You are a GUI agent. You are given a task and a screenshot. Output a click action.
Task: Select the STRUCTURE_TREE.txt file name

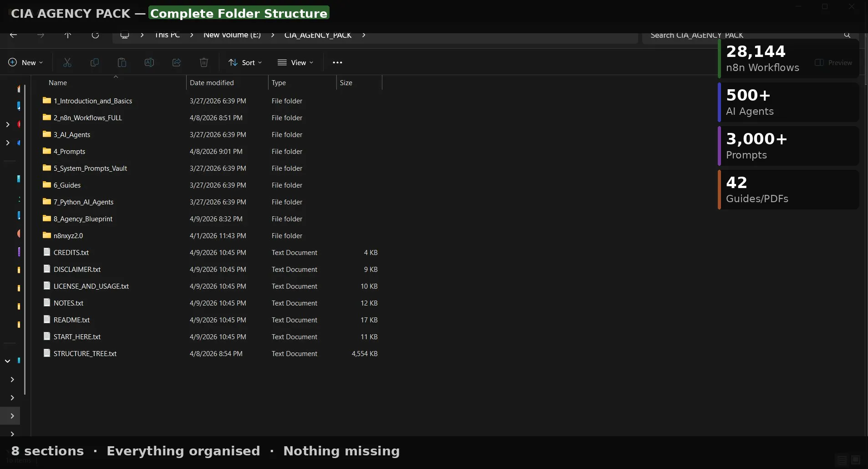point(85,353)
